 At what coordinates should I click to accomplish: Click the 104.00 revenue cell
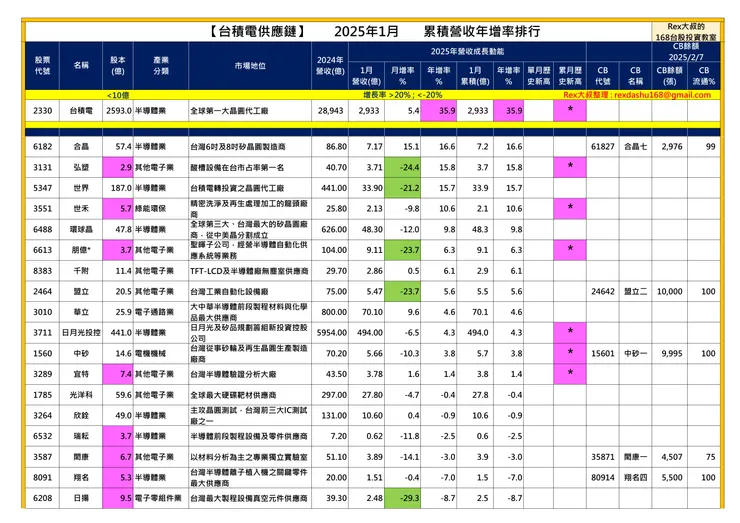(330, 250)
